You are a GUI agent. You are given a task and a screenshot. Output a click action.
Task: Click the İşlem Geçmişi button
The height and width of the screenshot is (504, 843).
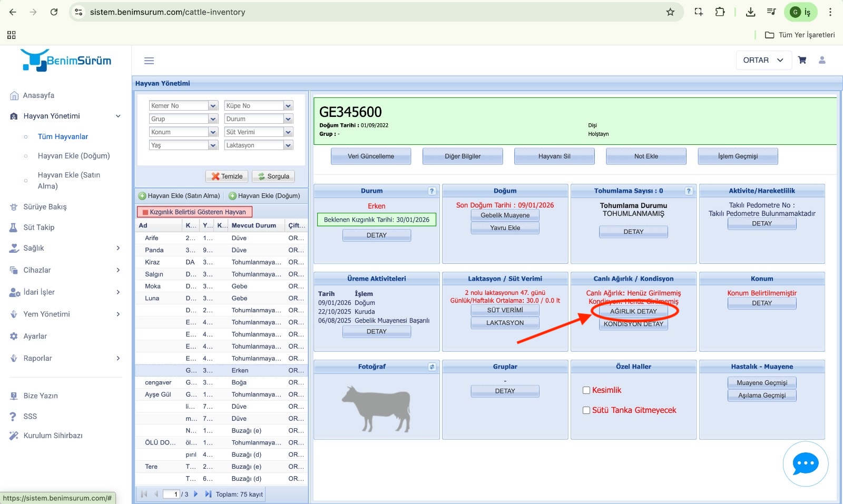[738, 156]
